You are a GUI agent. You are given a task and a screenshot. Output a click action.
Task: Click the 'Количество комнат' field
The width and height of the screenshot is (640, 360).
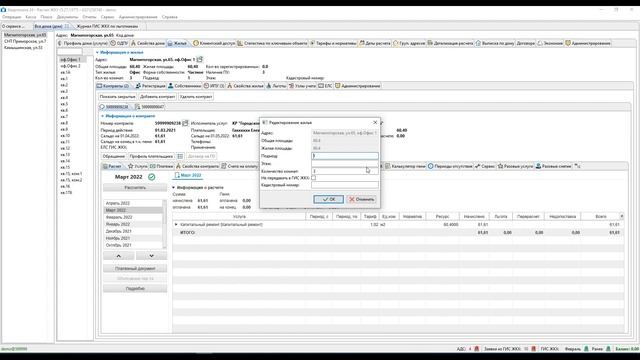[345, 171]
